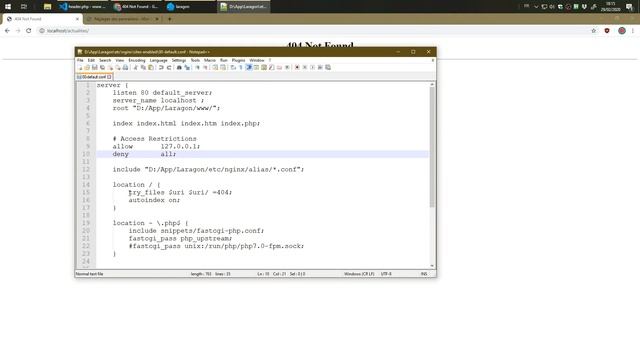640x360 pixels.
Task: Click the Open file toolbar icon
Action: tap(87, 67)
